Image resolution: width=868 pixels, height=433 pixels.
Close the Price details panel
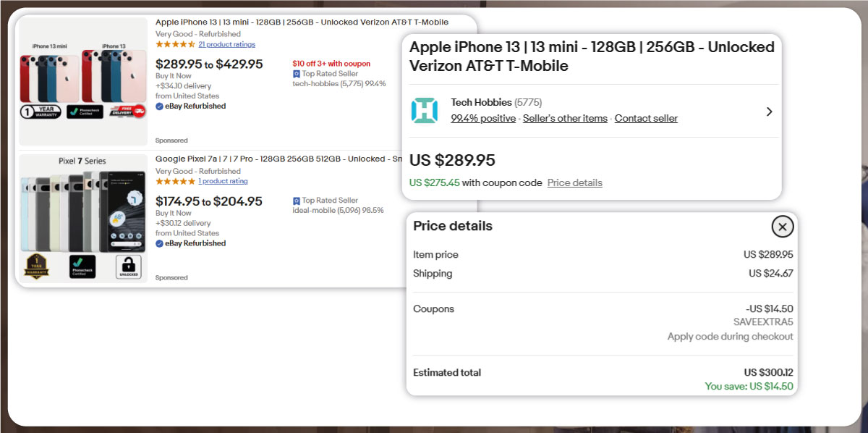click(x=782, y=227)
